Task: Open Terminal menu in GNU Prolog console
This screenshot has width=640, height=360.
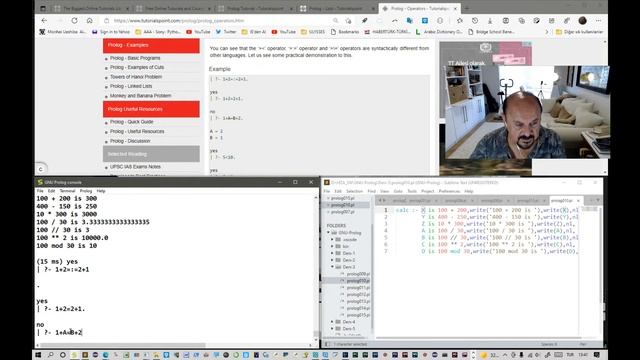Action: pyautogui.click(x=67, y=191)
